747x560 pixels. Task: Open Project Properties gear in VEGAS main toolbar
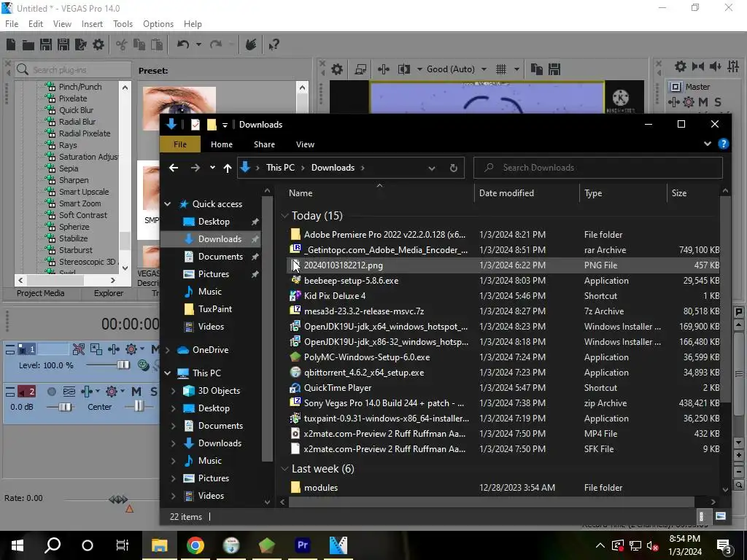(98, 44)
